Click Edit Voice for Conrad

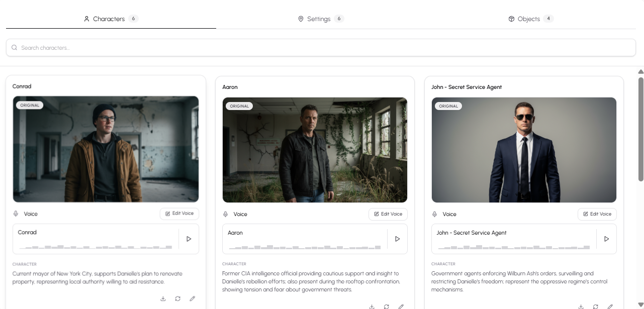pyautogui.click(x=179, y=214)
